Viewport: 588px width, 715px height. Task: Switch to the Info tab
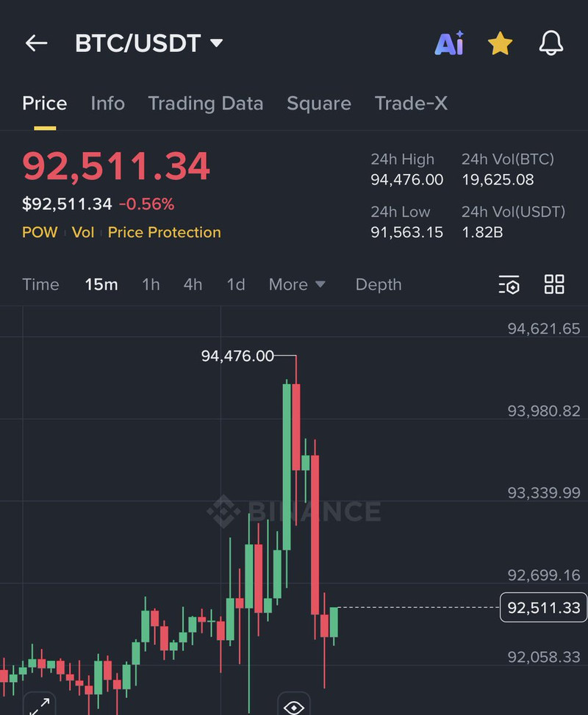tap(107, 104)
